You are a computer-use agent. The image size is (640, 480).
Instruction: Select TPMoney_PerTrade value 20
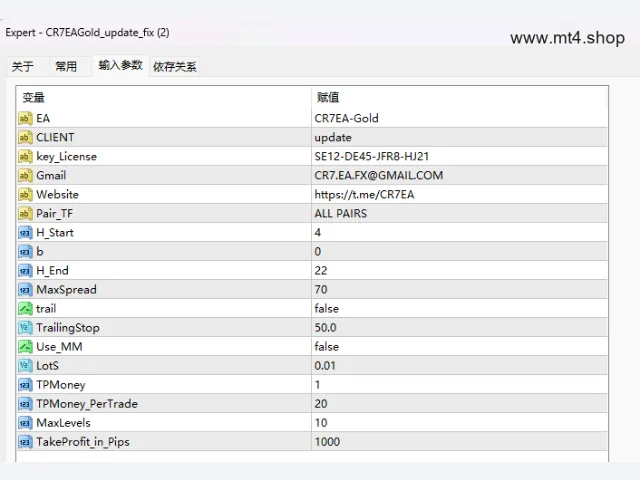point(459,404)
